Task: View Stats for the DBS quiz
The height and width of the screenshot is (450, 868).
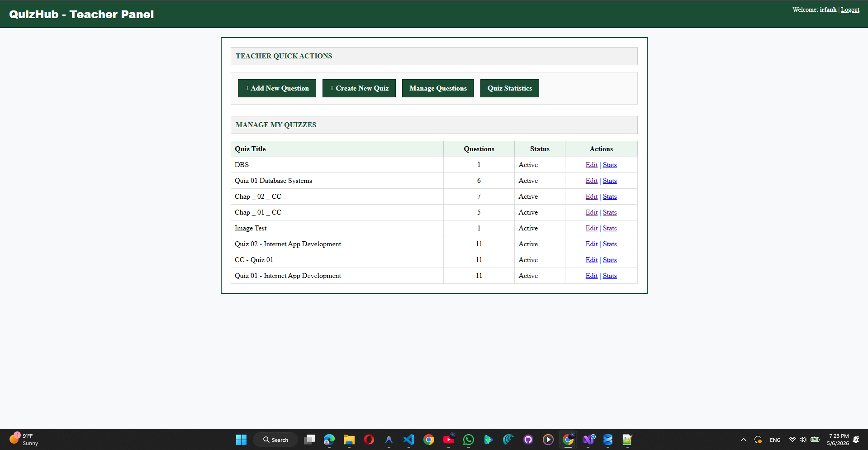Action: 610,165
